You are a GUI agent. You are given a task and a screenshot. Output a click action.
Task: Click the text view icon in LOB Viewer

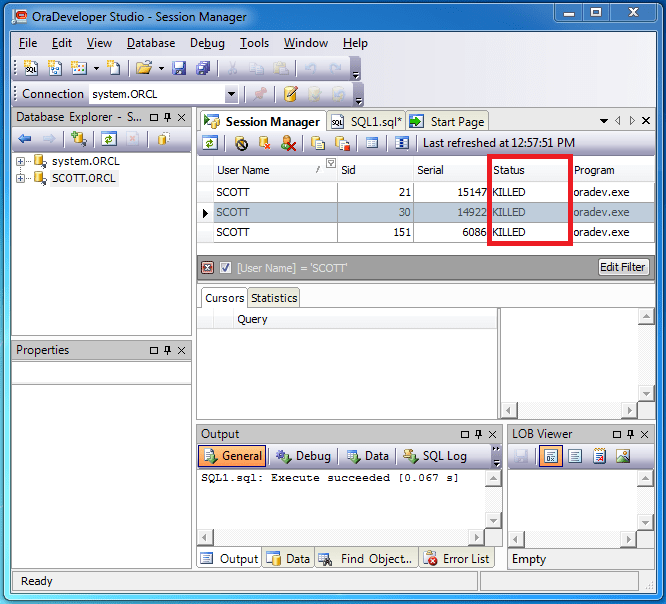click(x=575, y=457)
